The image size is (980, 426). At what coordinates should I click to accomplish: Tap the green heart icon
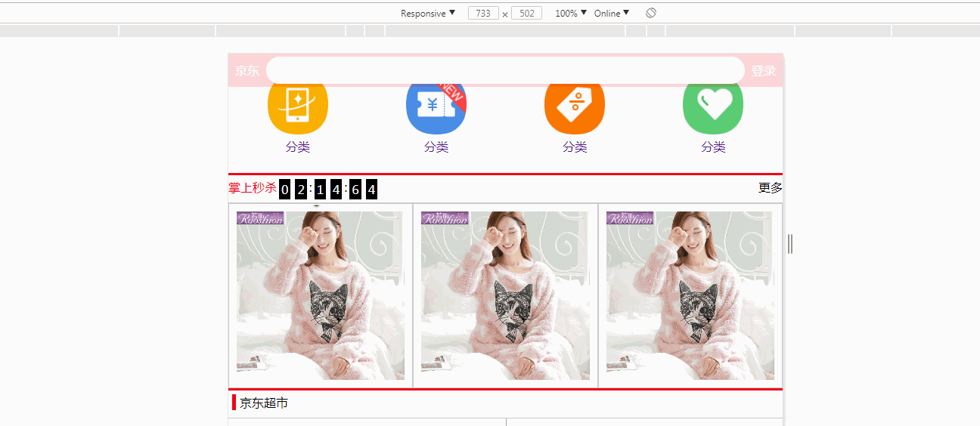pyautogui.click(x=713, y=108)
